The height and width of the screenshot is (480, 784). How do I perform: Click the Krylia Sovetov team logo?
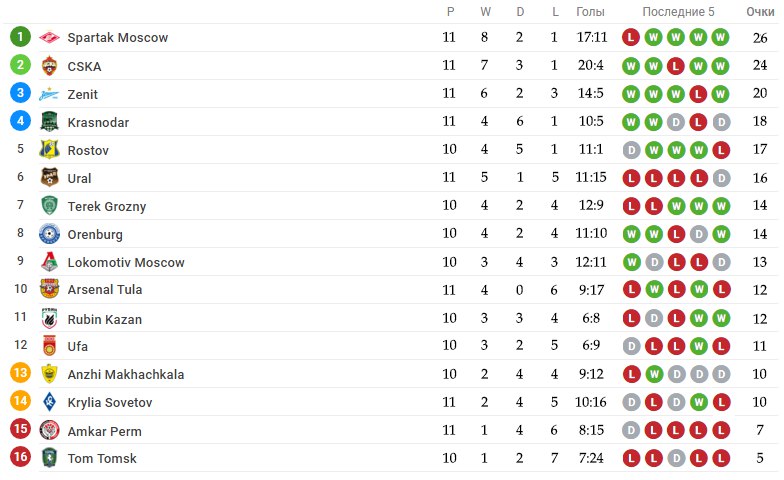click(x=50, y=402)
